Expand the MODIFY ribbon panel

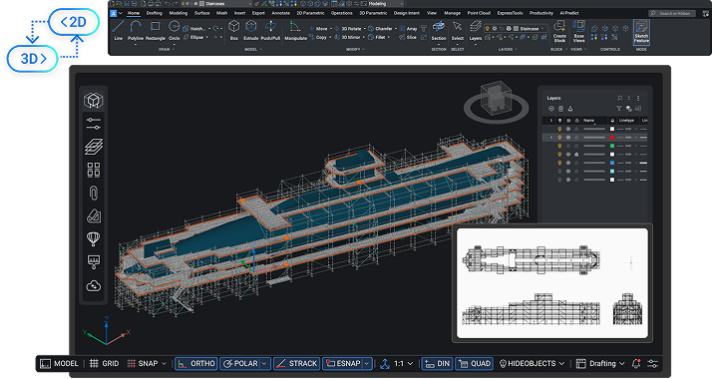point(356,49)
